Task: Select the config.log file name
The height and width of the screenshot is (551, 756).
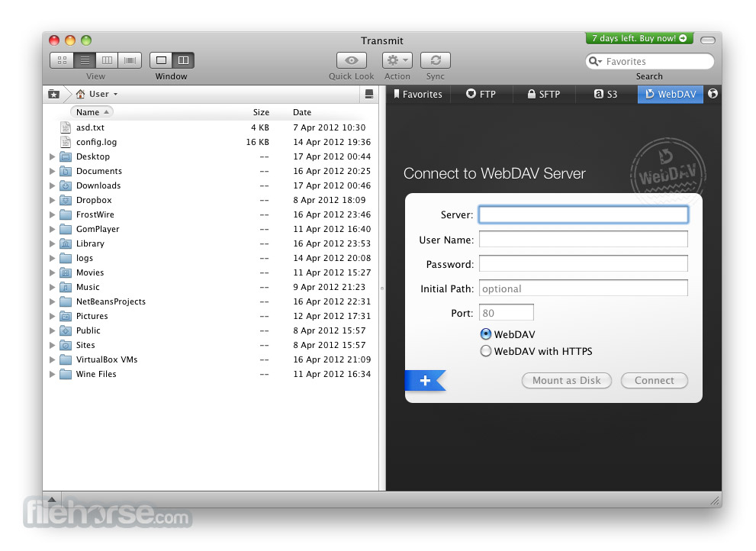Action: tap(96, 142)
